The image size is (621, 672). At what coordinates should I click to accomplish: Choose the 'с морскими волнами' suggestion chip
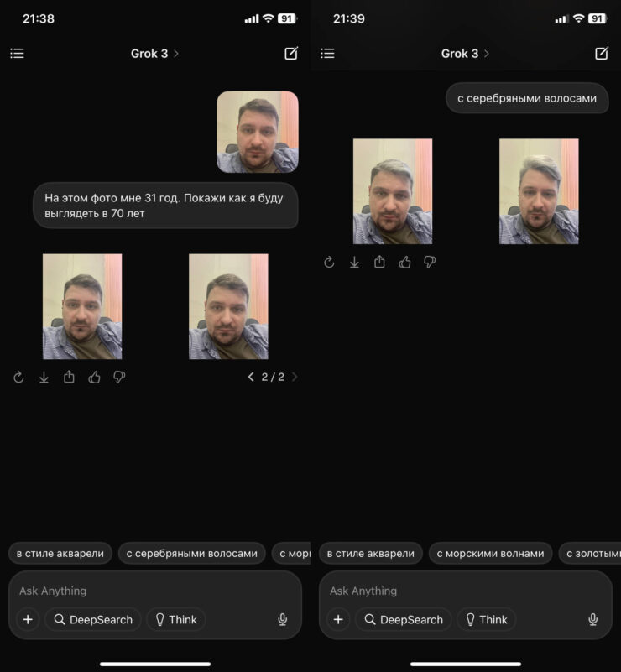(x=490, y=554)
